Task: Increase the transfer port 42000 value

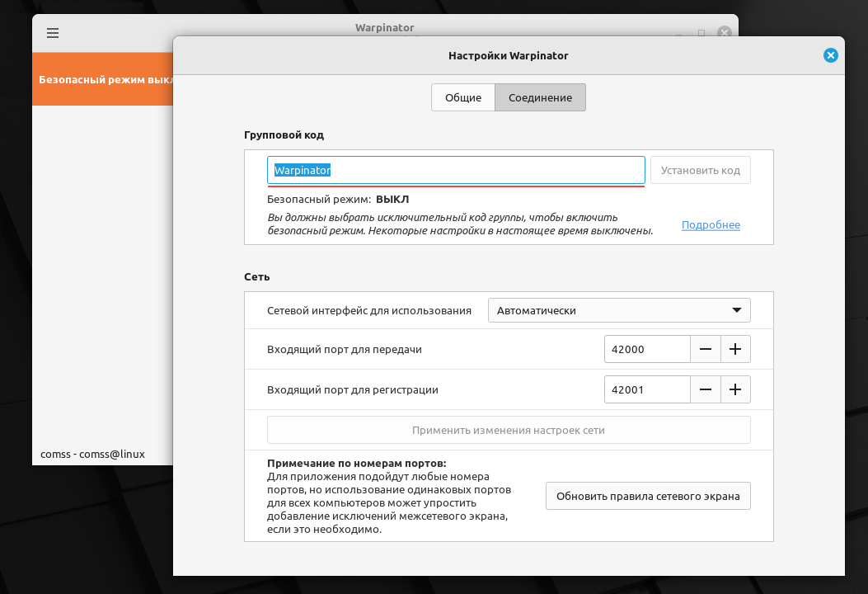Action: click(735, 349)
